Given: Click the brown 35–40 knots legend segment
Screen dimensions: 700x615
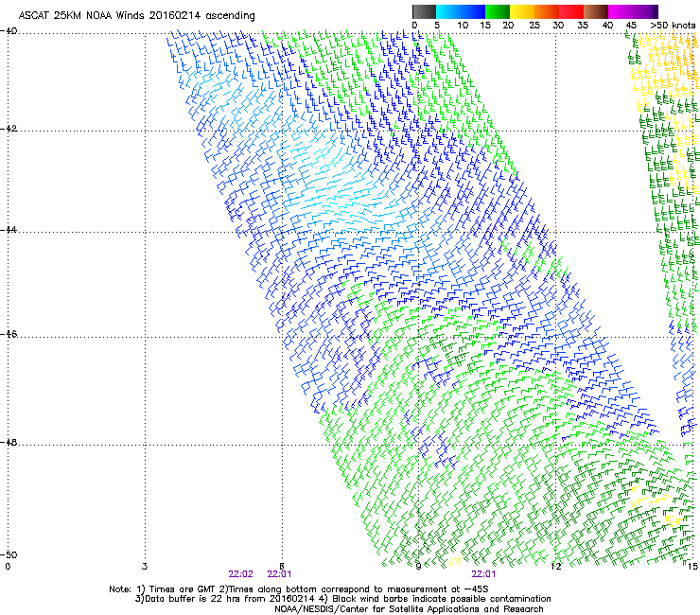Looking at the screenshot, I should (596, 11).
